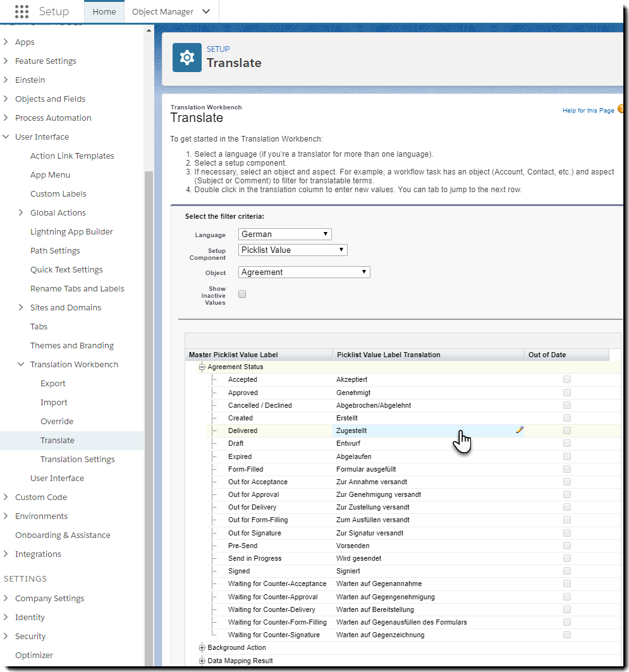The height and width of the screenshot is (672, 629).
Task: Check Out of Date for Approved
Action: pyautogui.click(x=567, y=393)
